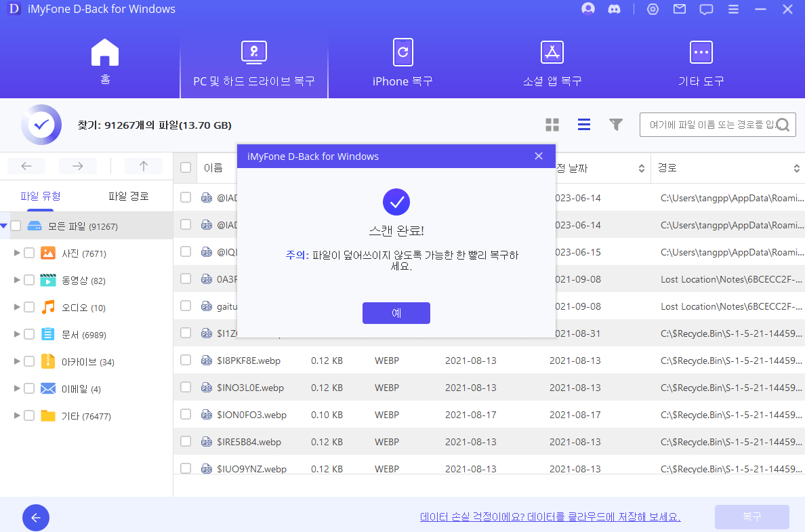The width and height of the screenshot is (805, 532).
Task: Expand the 아카이브 (34) category
Action: (x=17, y=361)
